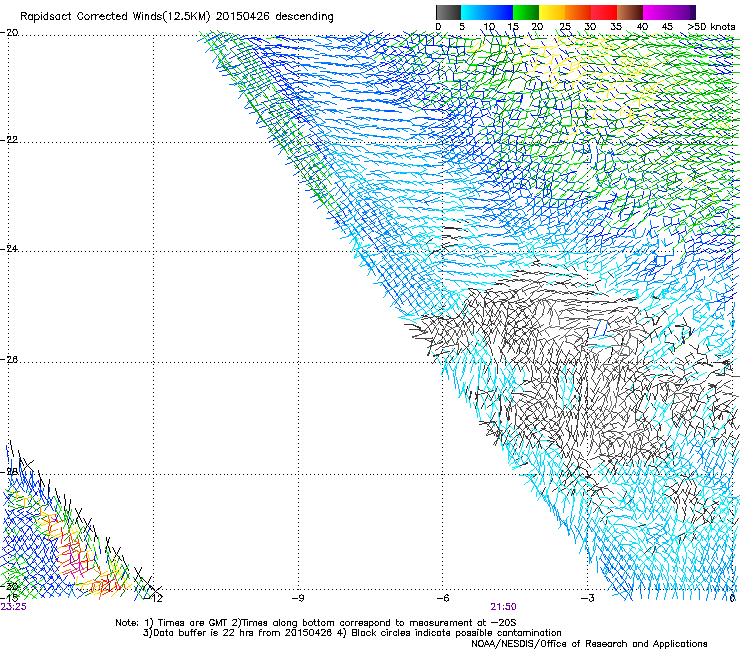Click the latitude label '-22'
This screenshot has width=740, height=650.
click(x=10, y=139)
